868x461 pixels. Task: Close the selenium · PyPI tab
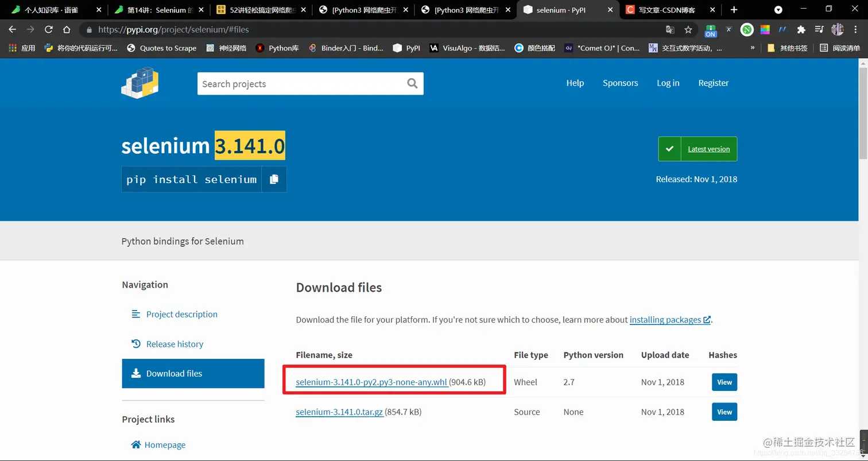click(x=610, y=10)
